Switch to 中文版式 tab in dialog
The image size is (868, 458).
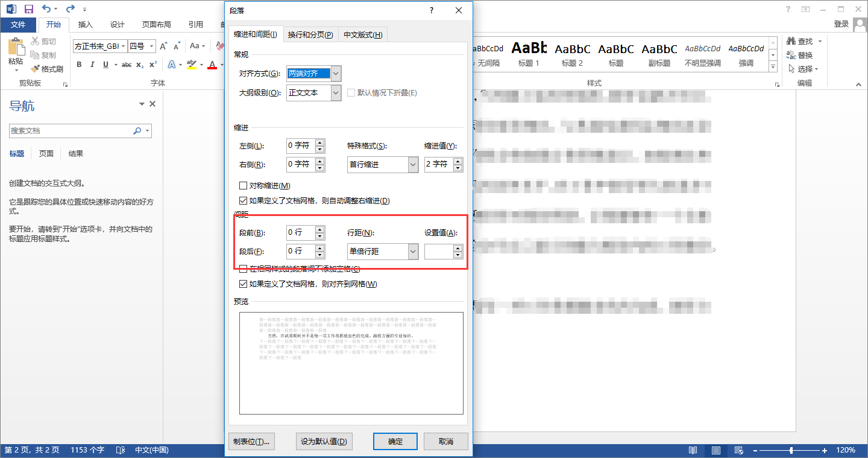click(363, 35)
